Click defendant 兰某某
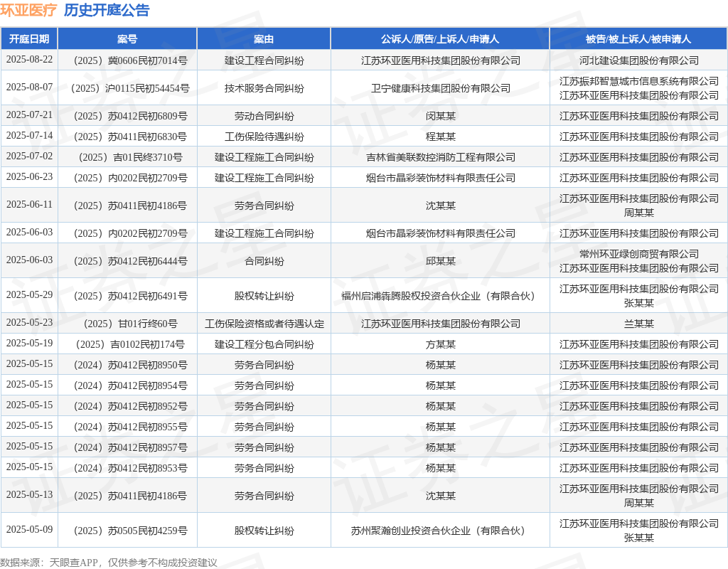Viewport: 728px width, 569px height. point(639,324)
